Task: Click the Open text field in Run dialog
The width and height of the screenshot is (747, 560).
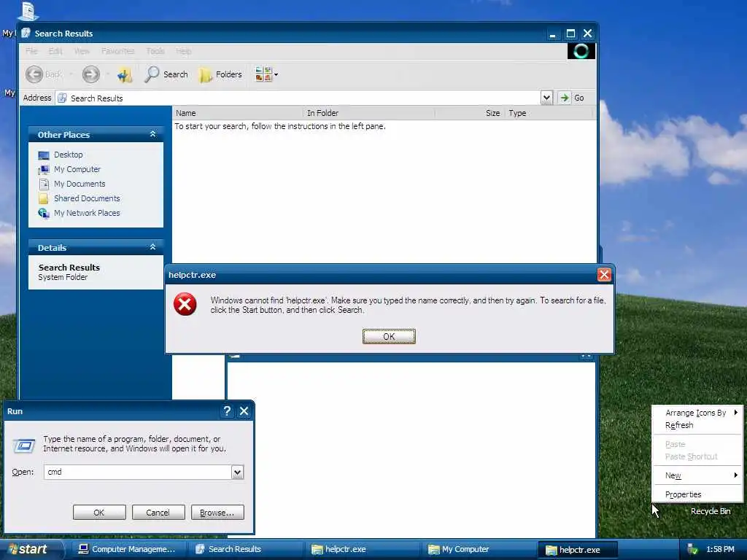Action: (138, 472)
